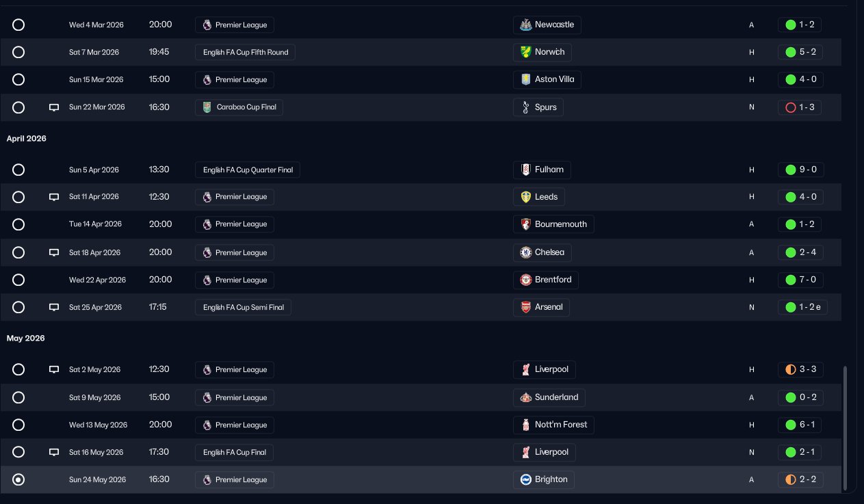Image resolution: width=864 pixels, height=504 pixels.
Task: Open the 1 - 3 Spurs result
Action: [x=800, y=107]
